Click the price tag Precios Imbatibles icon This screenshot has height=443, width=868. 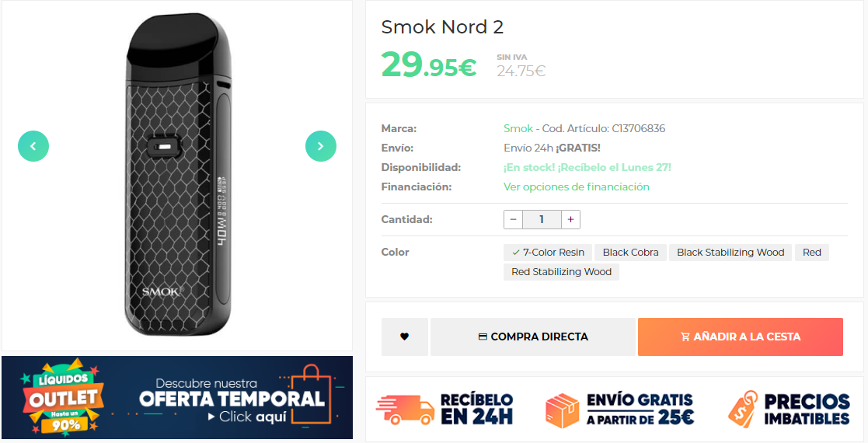click(744, 409)
